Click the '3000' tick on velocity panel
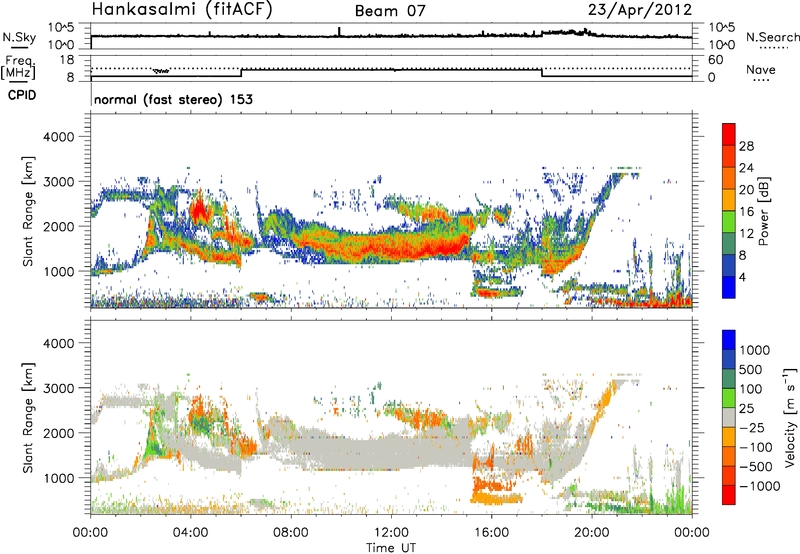This screenshot has width=800, height=554. tap(58, 388)
